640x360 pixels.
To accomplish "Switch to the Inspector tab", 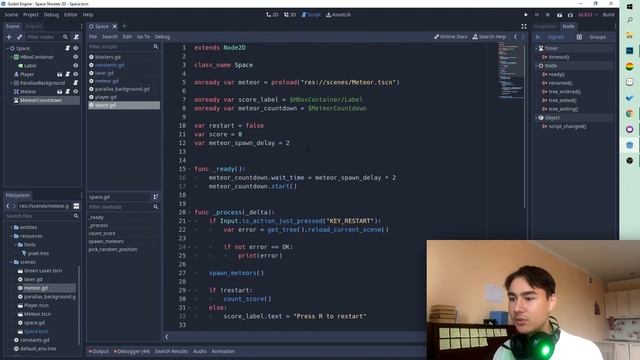I will tap(545, 26).
